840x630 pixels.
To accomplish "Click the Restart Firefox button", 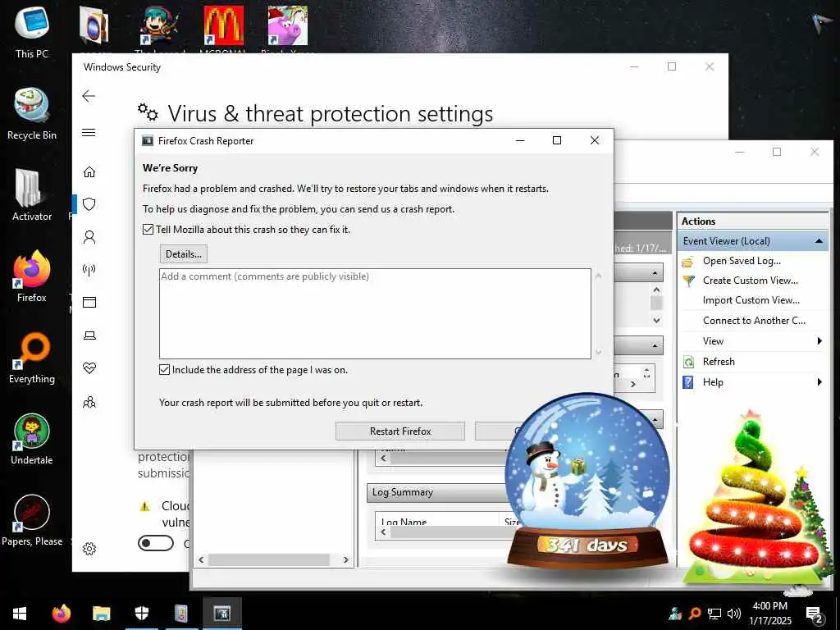I will (400, 431).
